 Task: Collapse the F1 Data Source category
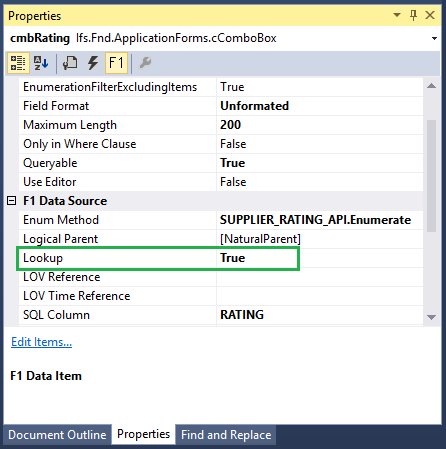click(x=12, y=201)
